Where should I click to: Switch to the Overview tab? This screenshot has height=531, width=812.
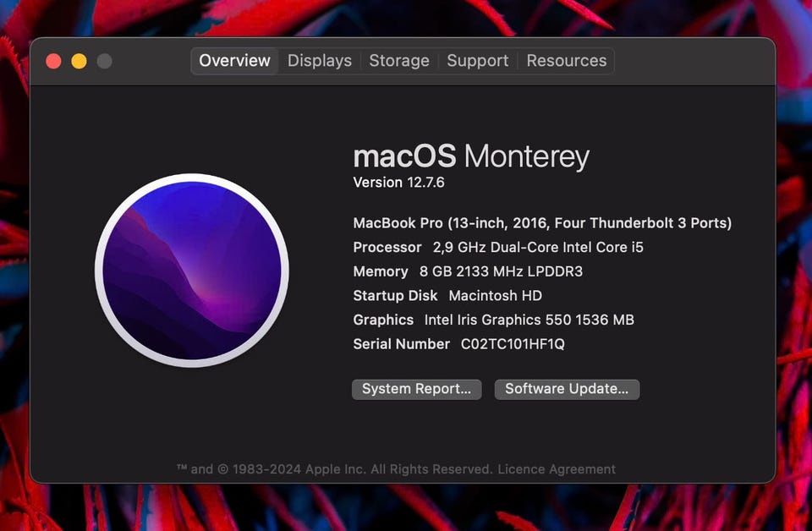coord(234,61)
